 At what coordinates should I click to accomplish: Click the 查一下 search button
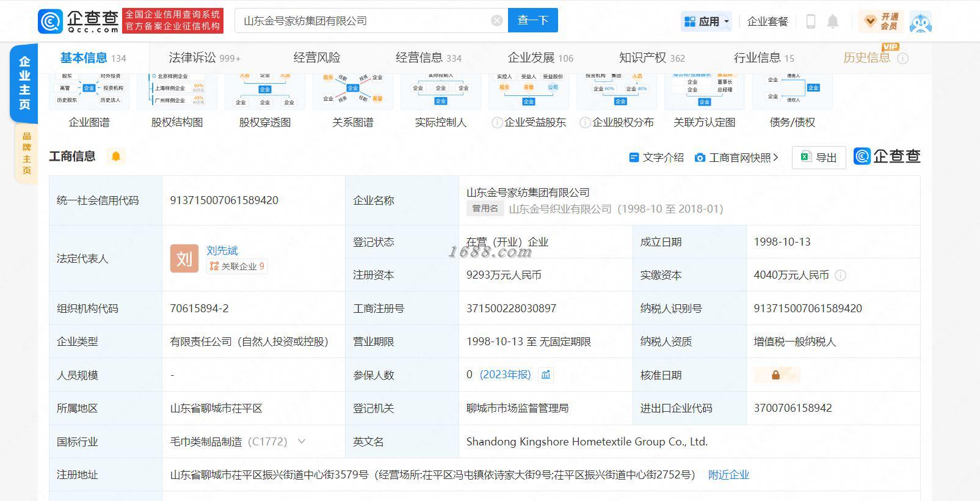click(x=533, y=20)
